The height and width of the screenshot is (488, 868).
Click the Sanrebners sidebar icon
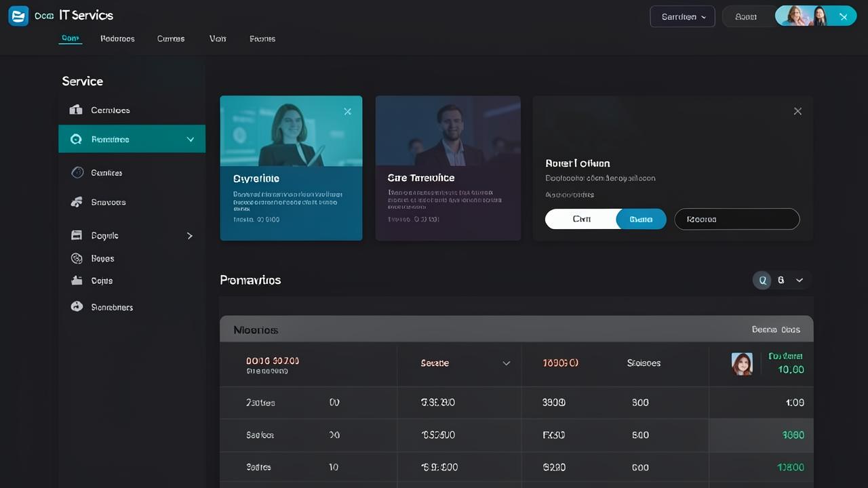77,306
